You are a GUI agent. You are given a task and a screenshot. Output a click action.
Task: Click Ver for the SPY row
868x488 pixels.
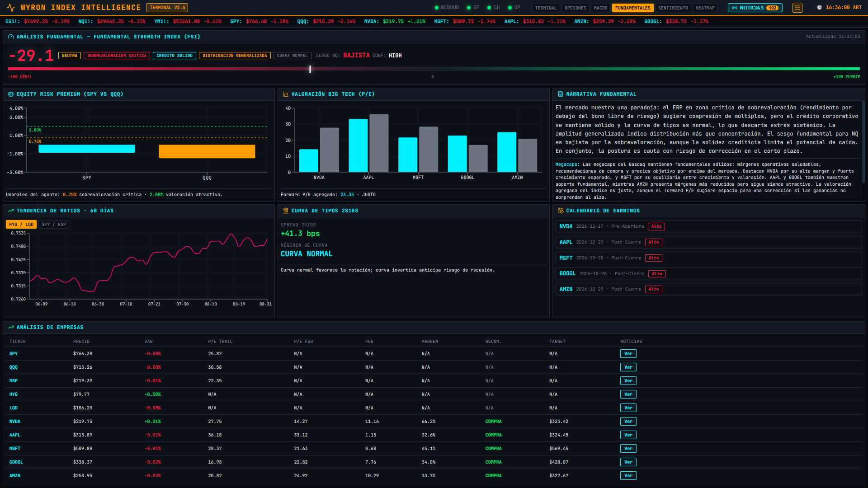[x=628, y=354]
